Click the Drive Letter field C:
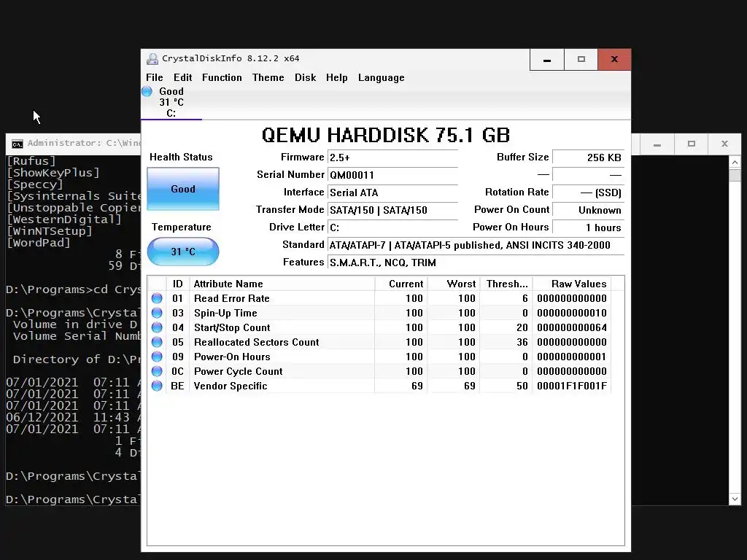Viewport: 747px width, 560px height. (392, 227)
